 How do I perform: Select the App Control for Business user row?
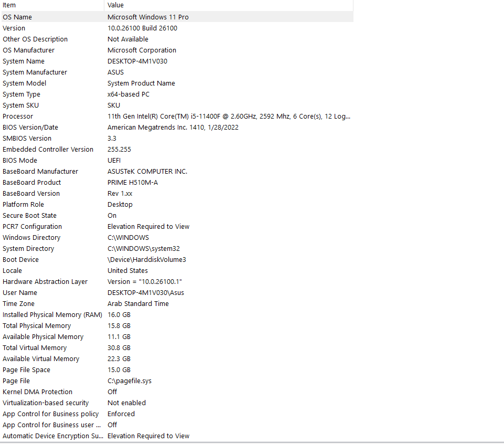[x=177, y=425]
